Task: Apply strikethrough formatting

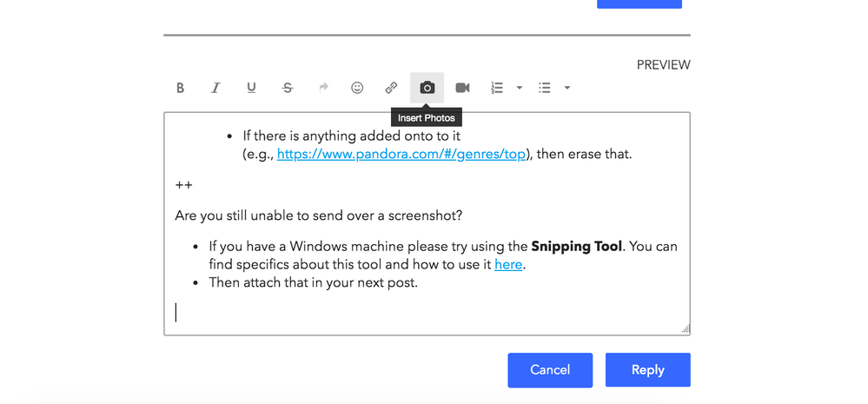Action: (288, 88)
